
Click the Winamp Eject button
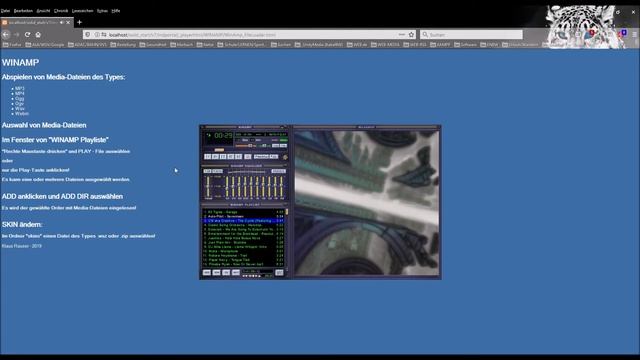click(248, 157)
